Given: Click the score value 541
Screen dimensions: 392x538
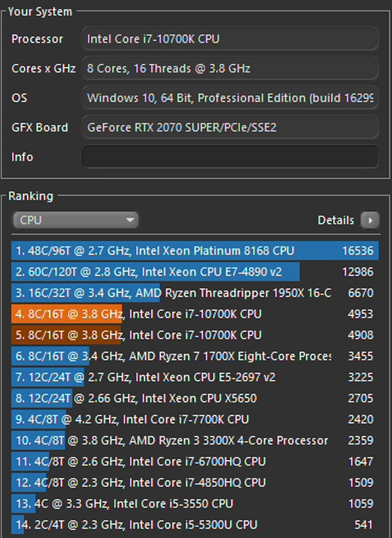Looking at the screenshot, I should pos(364,525).
